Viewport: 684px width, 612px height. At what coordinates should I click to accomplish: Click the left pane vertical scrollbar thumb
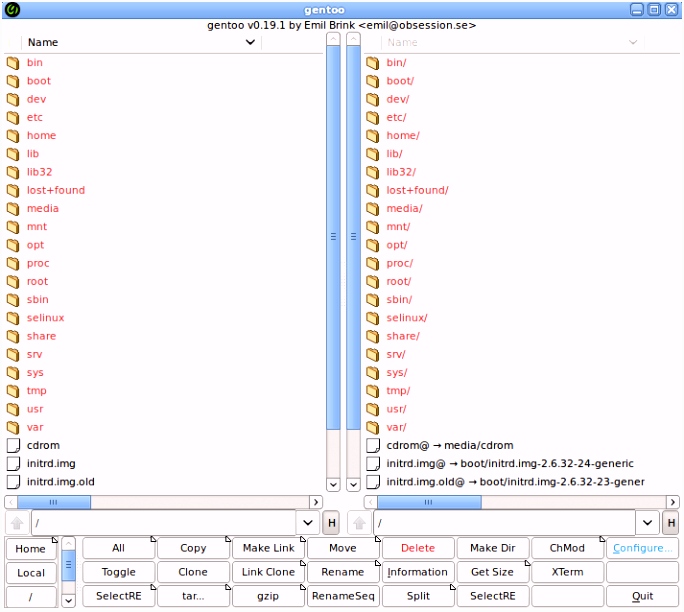click(x=333, y=237)
